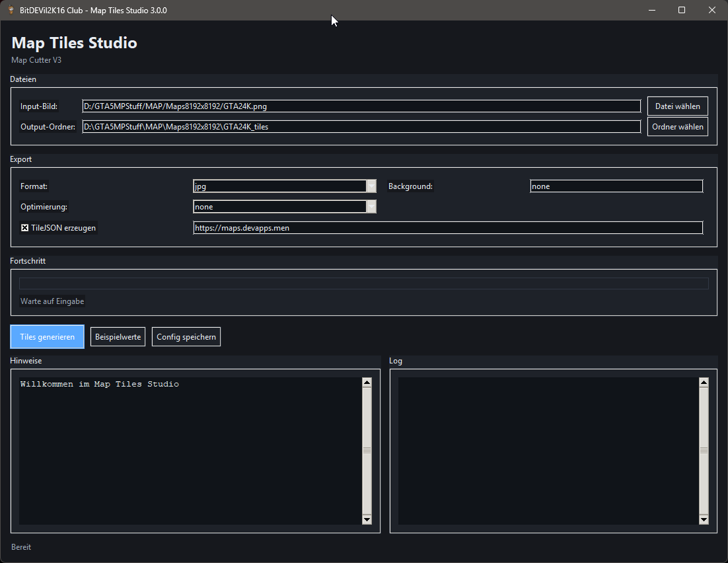Image resolution: width=728 pixels, height=563 pixels.
Task: Click the 'Hinweise' group title
Action: (x=26, y=361)
